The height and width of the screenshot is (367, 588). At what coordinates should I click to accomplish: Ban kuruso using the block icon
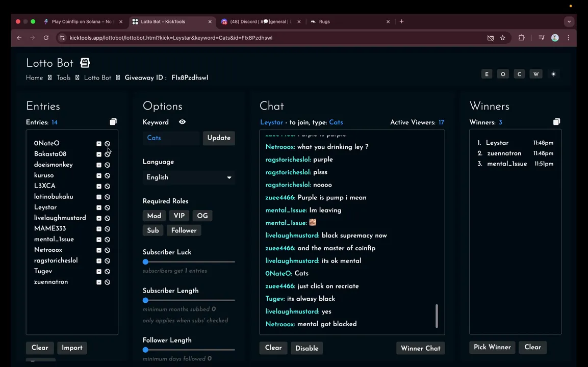107,175
